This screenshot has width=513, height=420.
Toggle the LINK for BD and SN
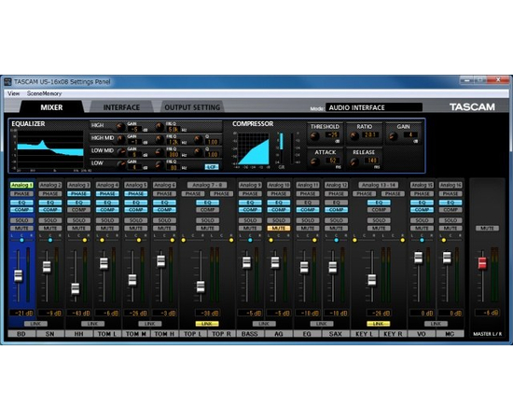(x=35, y=324)
